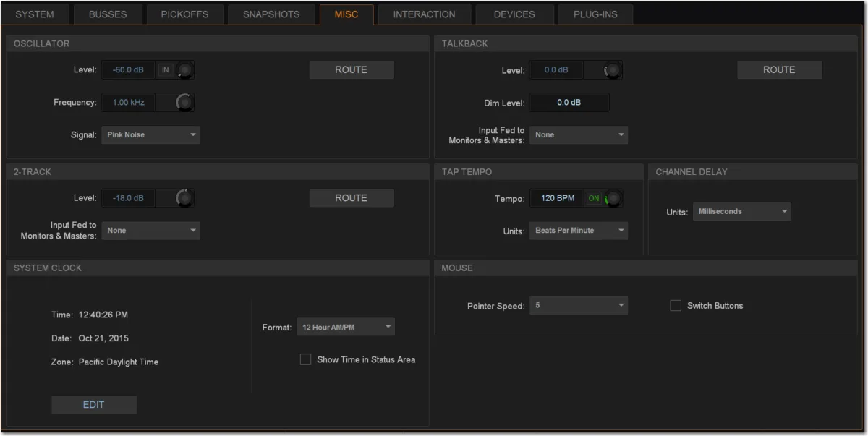Enable Show Time in Status Area
The width and height of the screenshot is (868, 436).
coord(305,359)
